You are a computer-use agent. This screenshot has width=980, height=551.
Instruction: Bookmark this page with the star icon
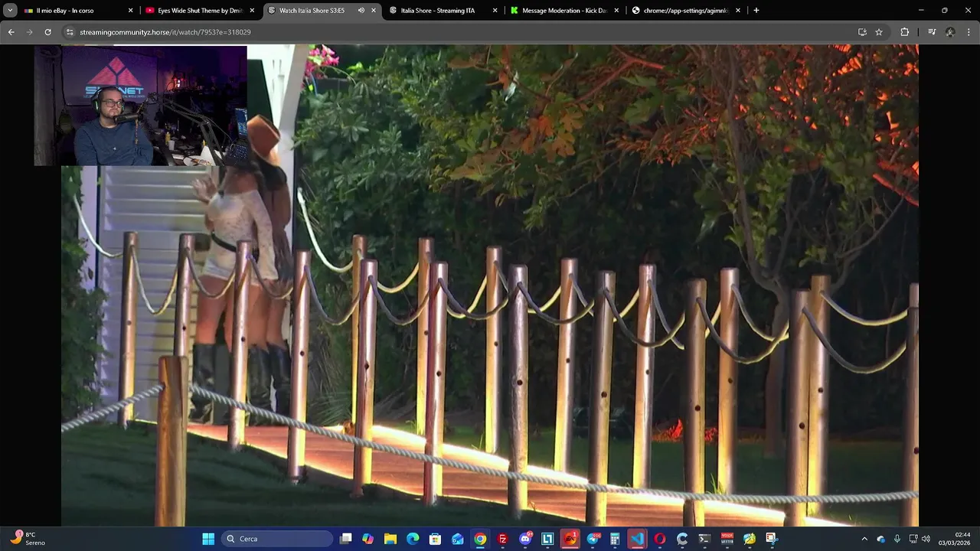pyautogui.click(x=879, y=32)
